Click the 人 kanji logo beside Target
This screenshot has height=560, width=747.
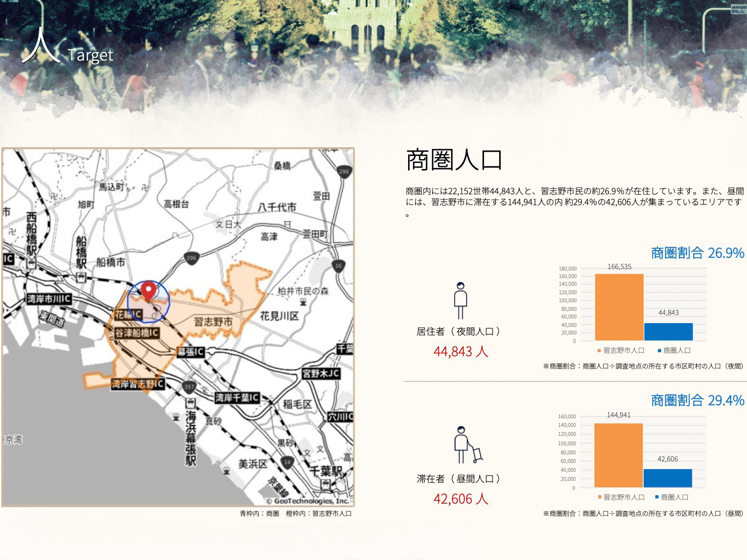click(x=40, y=46)
